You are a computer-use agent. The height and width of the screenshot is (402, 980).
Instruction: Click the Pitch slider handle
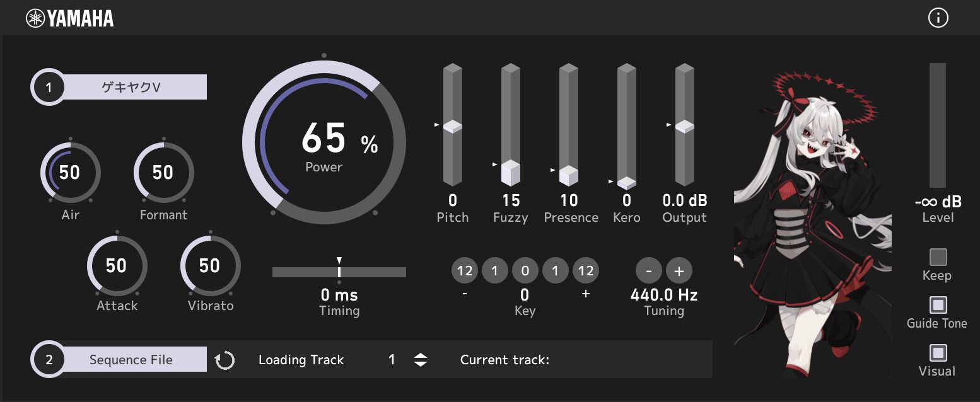[x=453, y=126]
